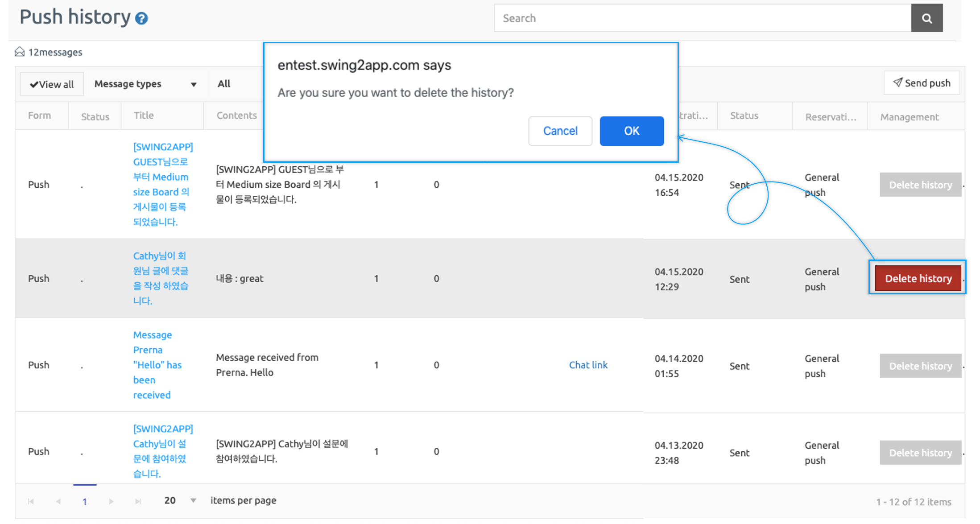
Task: Toggle the View all checkmark filter
Action: (x=52, y=84)
